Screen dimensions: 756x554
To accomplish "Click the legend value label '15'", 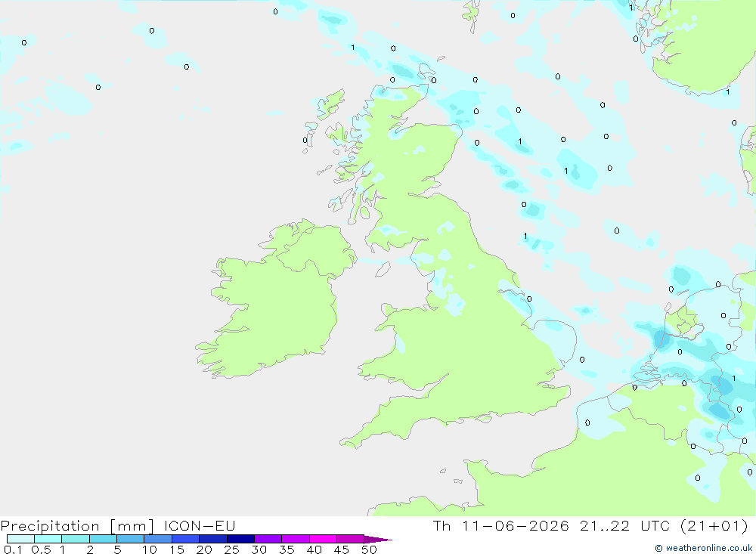I will pos(177,549).
